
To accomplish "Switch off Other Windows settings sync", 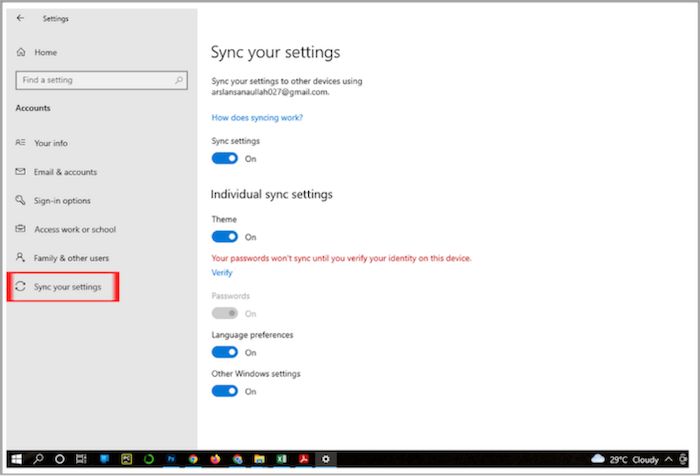I will (225, 391).
